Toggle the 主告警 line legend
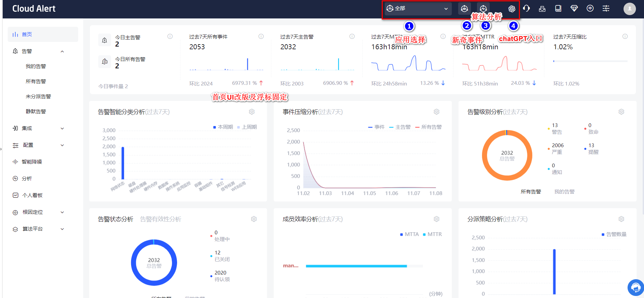Viewport: 644px width, 298px height. coord(400,127)
